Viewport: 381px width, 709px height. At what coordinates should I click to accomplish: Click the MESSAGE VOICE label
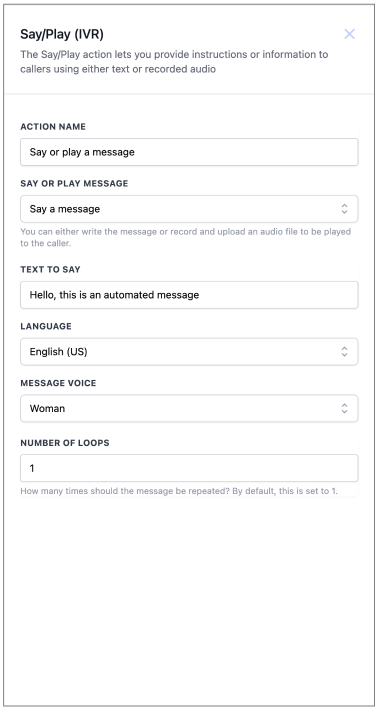58,383
